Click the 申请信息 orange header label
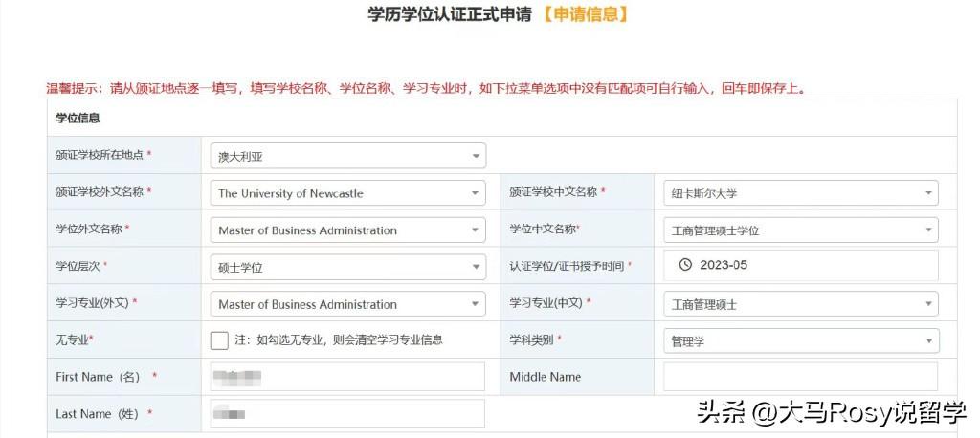The image size is (980, 438). tap(585, 14)
